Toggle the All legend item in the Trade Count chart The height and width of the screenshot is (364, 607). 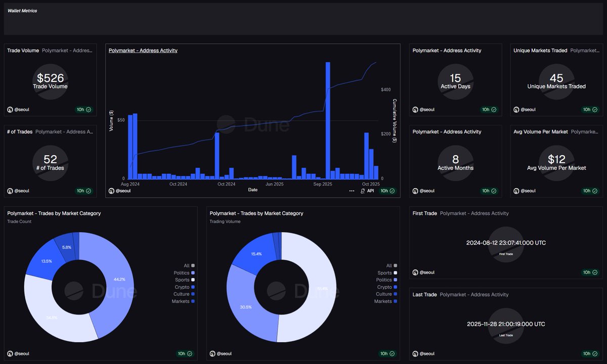[189, 265]
